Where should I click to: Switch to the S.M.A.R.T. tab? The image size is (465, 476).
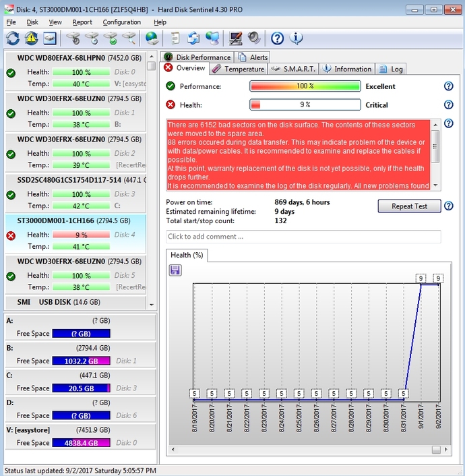click(x=293, y=69)
